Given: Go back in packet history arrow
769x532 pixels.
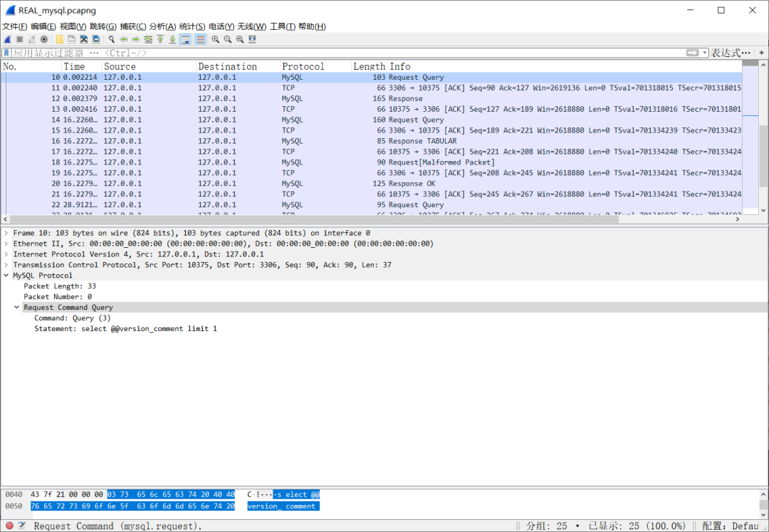Looking at the screenshot, I should point(124,40).
